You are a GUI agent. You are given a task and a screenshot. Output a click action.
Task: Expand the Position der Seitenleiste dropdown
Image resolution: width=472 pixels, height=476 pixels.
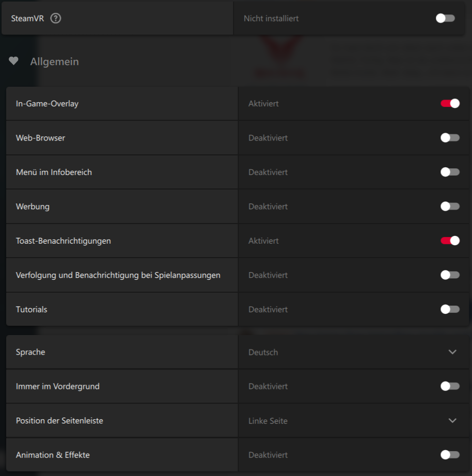452,420
